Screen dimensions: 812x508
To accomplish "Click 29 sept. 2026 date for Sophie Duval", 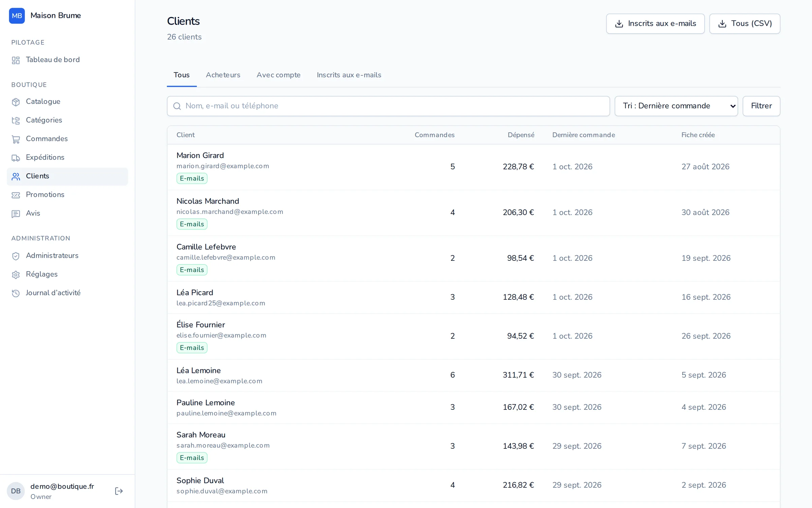I will coord(577,485).
